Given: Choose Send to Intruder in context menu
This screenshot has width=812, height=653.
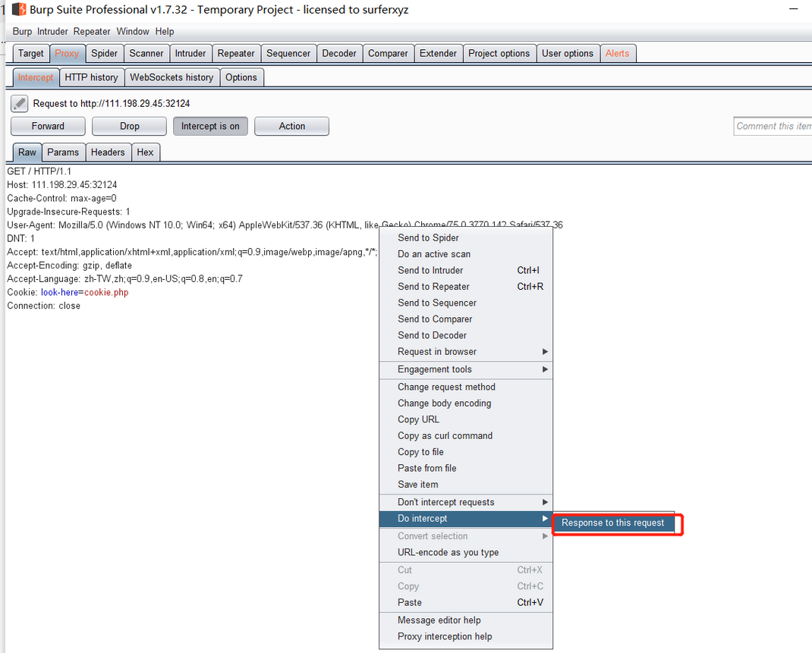Looking at the screenshot, I should 465,271.
